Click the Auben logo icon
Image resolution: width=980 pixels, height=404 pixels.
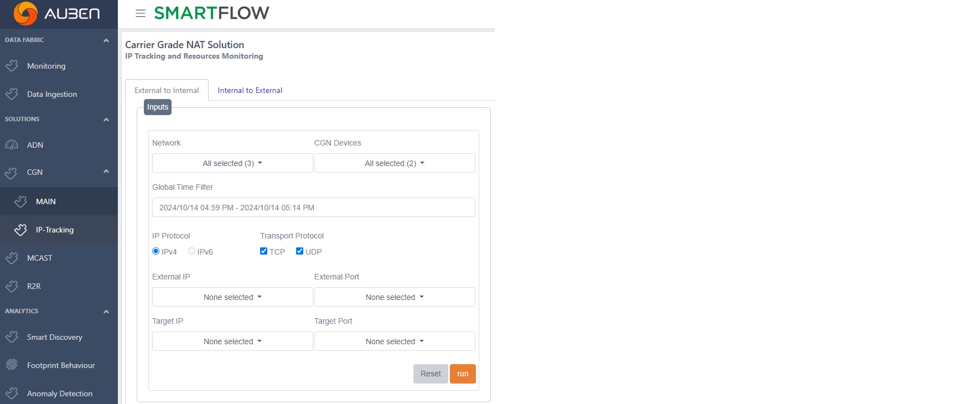click(25, 13)
